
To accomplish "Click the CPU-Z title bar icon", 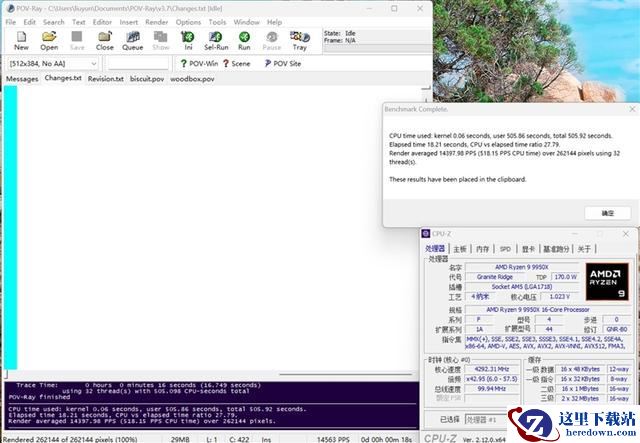I will pos(426,234).
